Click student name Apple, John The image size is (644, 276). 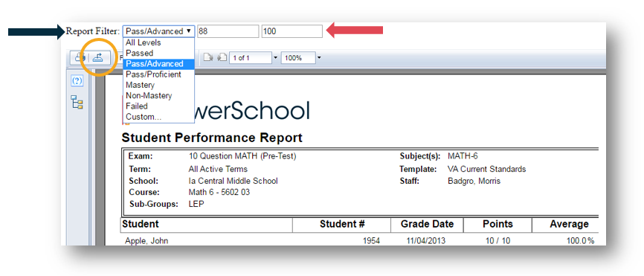tap(146, 241)
